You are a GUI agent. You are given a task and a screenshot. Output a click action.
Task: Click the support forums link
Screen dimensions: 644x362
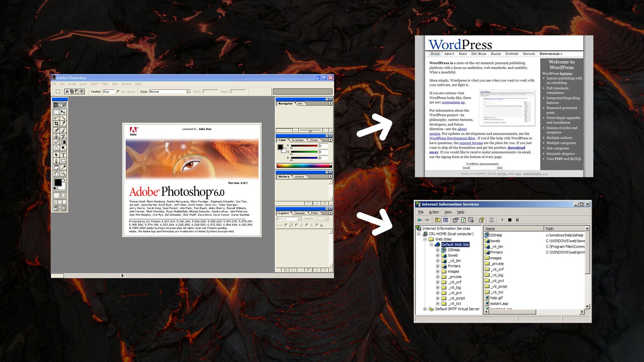(471, 143)
